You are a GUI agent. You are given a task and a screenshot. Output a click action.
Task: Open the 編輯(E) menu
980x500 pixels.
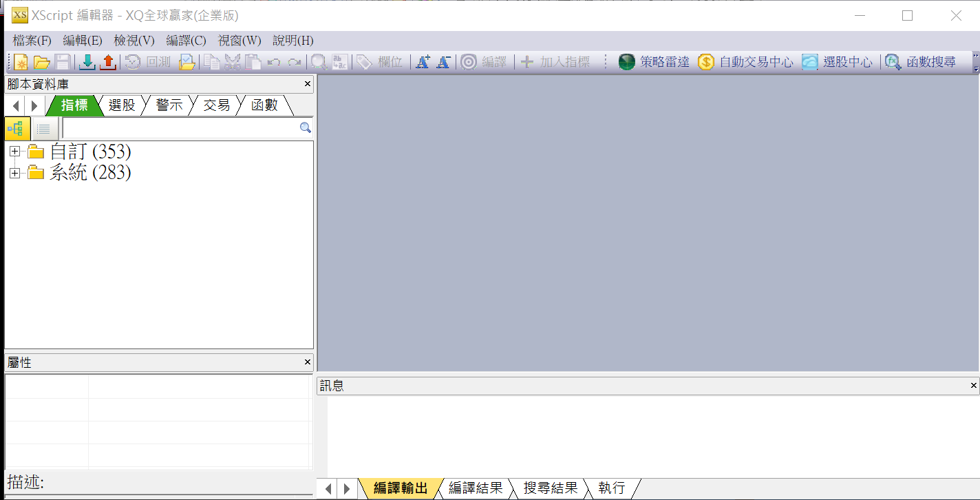[x=83, y=41]
